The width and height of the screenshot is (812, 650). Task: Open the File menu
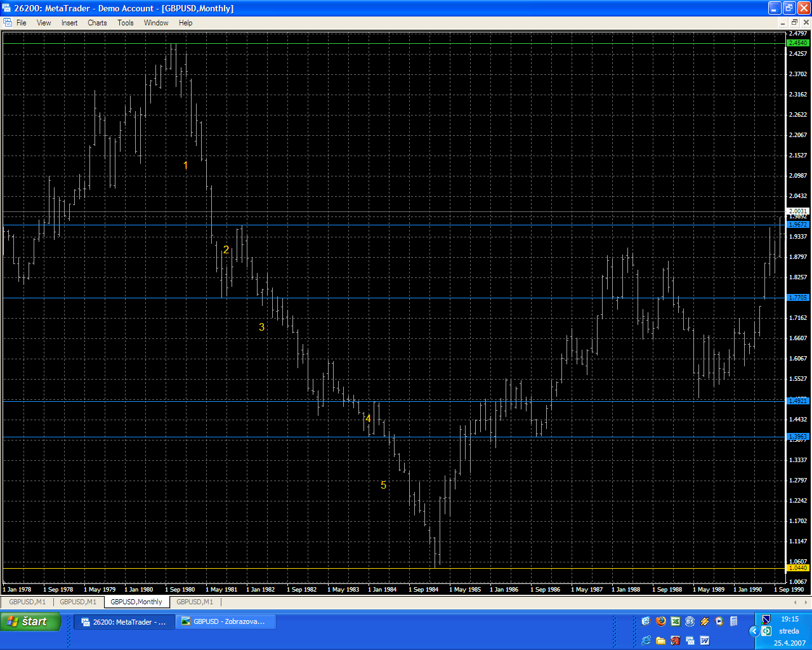(21, 23)
